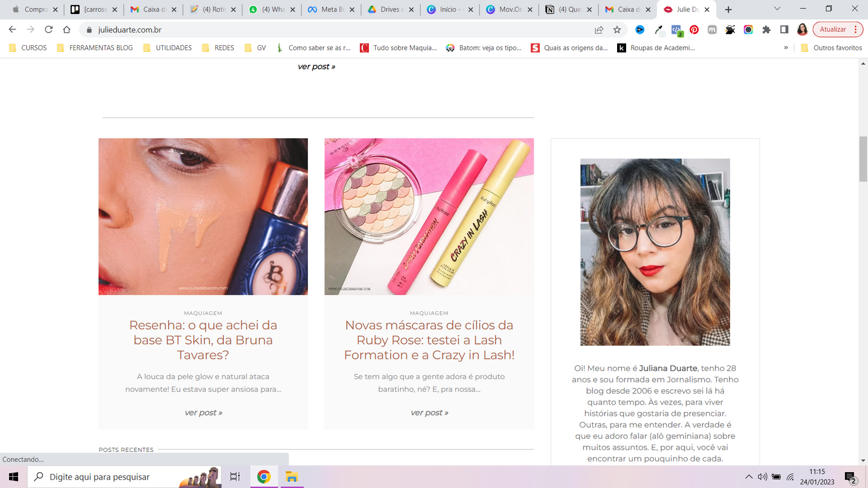Open the Chrome extensions puzzle menu
The width and height of the screenshot is (868, 488).
(x=766, y=29)
